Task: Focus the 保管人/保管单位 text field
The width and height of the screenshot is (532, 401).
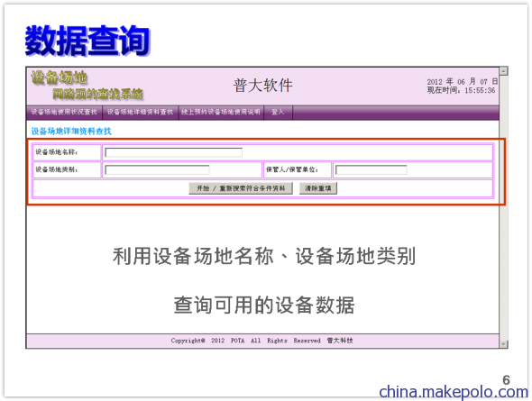Action: (x=371, y=169)
